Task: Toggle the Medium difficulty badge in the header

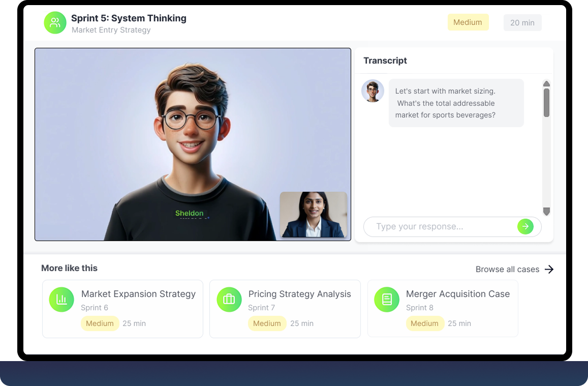Action: tap(468, 22)
